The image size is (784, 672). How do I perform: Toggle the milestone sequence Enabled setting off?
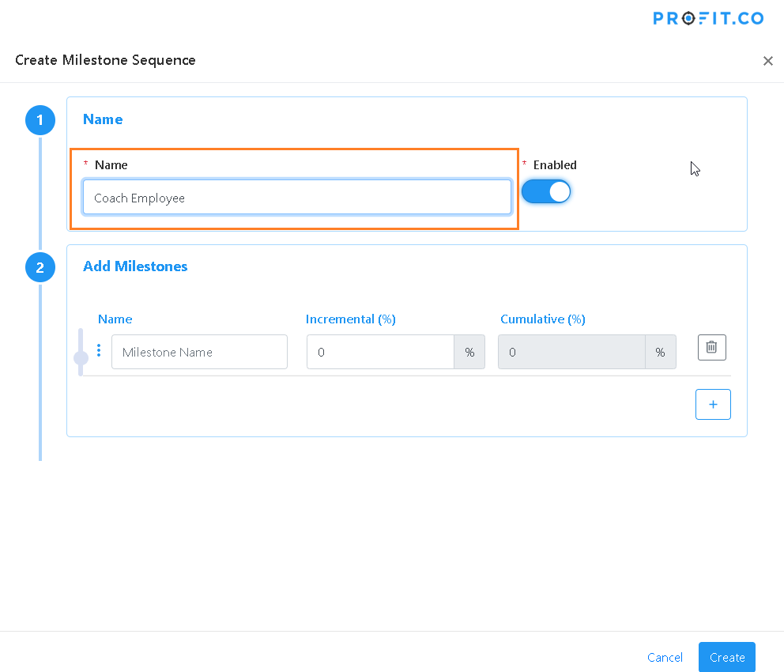(546, 191)
